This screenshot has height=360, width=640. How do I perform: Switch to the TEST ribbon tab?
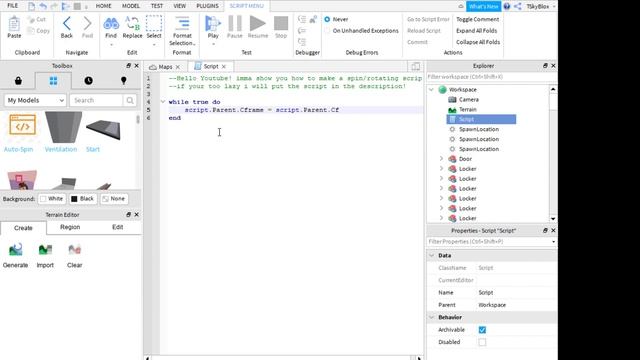[157, 6]
